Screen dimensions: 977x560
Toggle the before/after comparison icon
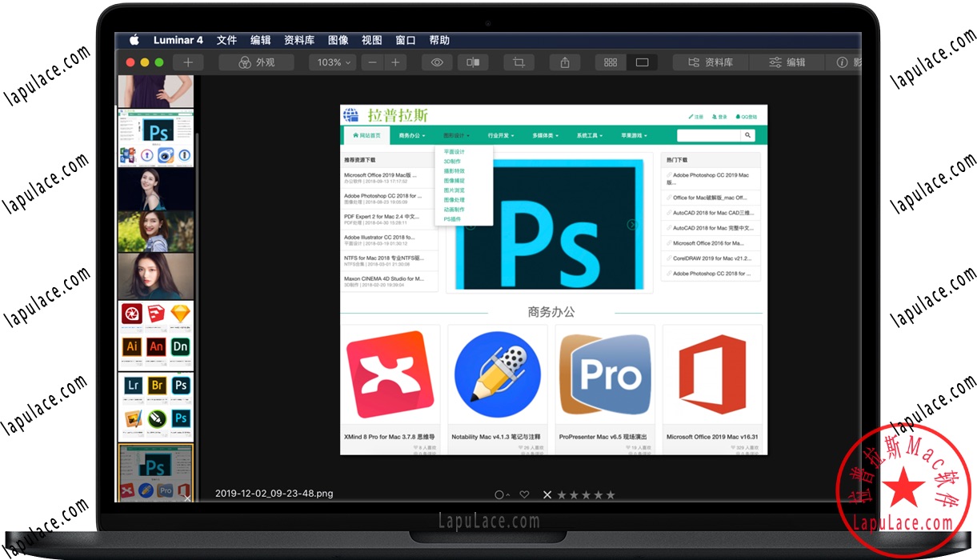pos(472,62)
